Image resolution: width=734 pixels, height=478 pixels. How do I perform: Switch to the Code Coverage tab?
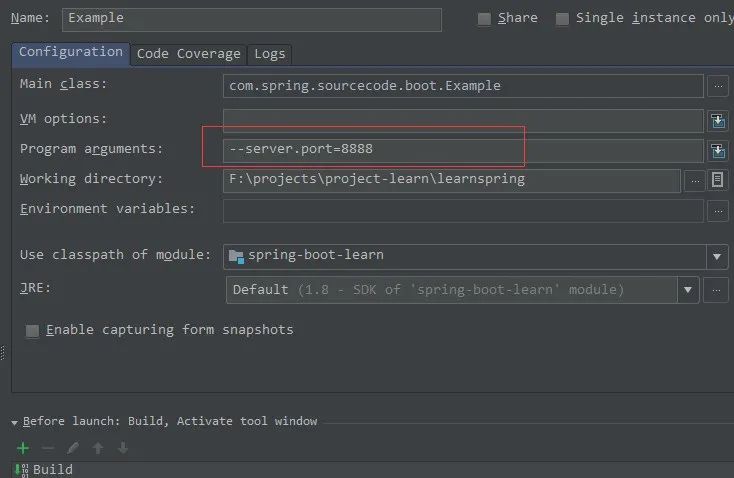pyautogui.click(x=188, y=54)
